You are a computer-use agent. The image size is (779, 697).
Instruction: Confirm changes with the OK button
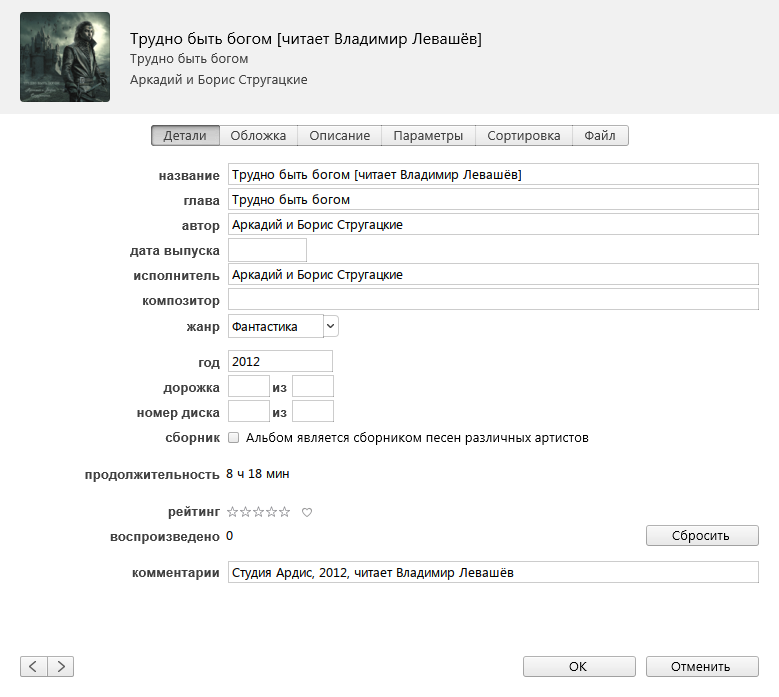point(579,666)
